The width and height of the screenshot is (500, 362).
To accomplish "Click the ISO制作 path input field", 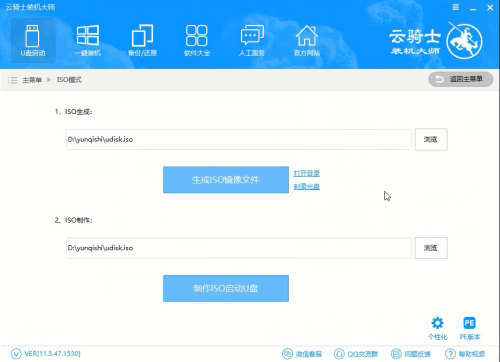I will click(x=239, y=248).
